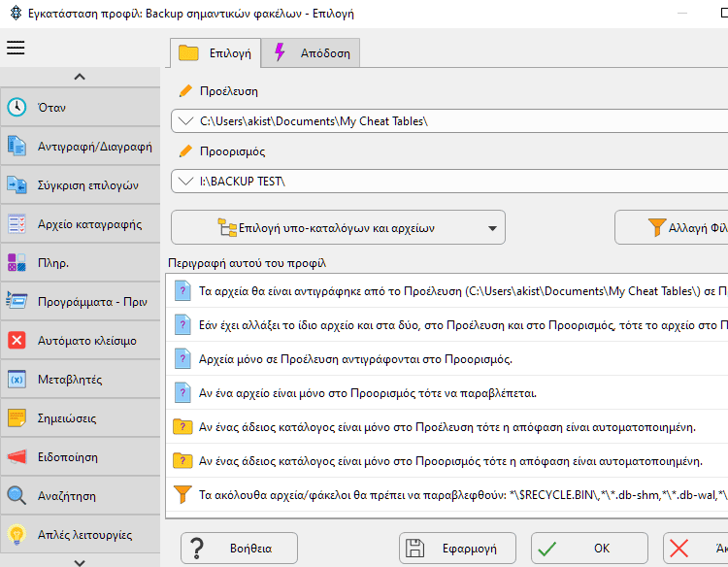Switch to the Απόδοση tab
Viewport: 728px width, 567px height.
click(x=311, y=53)
